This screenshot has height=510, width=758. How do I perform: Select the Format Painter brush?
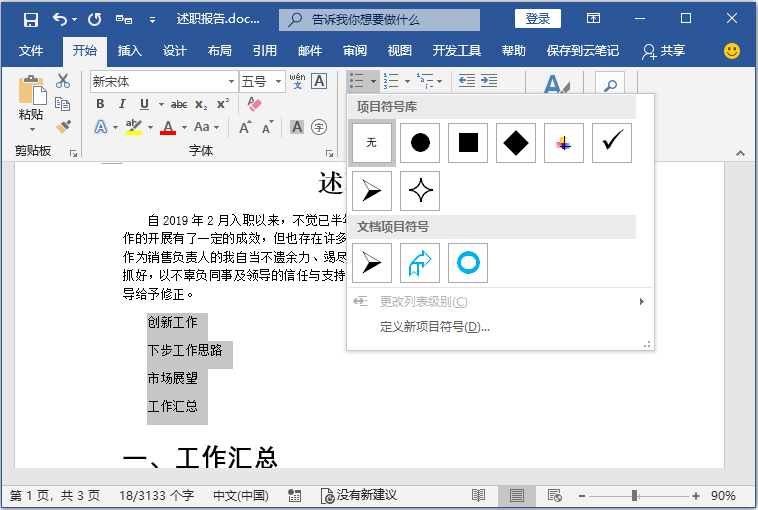(x=63, y=127)
